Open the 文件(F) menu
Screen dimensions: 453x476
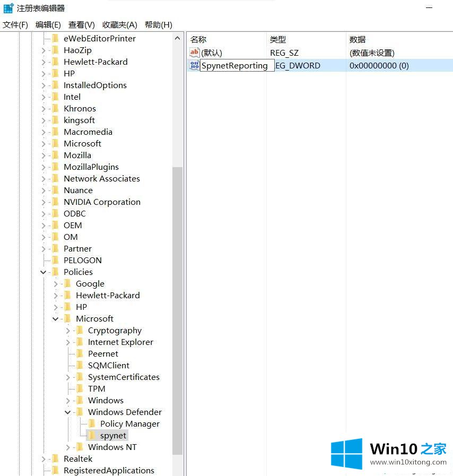pos(15,24)
